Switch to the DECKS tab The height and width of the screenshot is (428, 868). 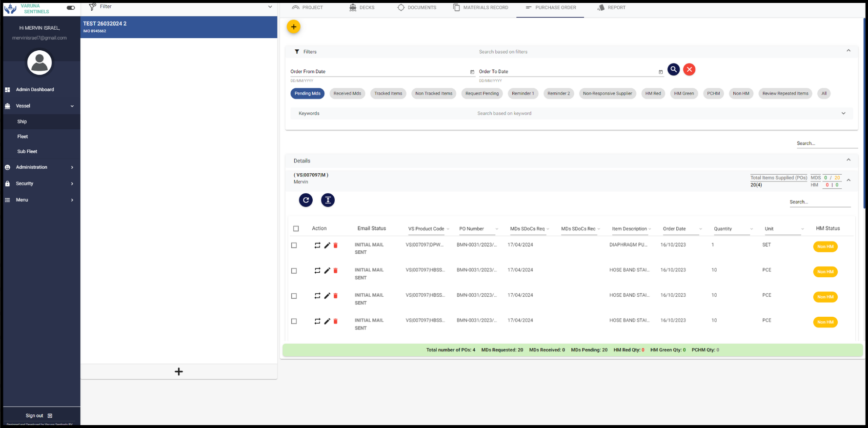coord(362,8)
